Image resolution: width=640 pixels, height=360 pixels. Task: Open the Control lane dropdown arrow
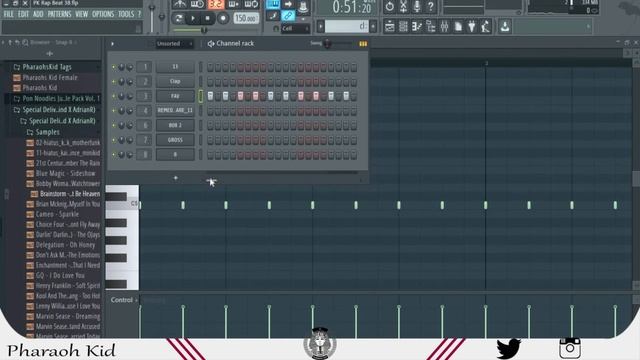click(136, 300)
